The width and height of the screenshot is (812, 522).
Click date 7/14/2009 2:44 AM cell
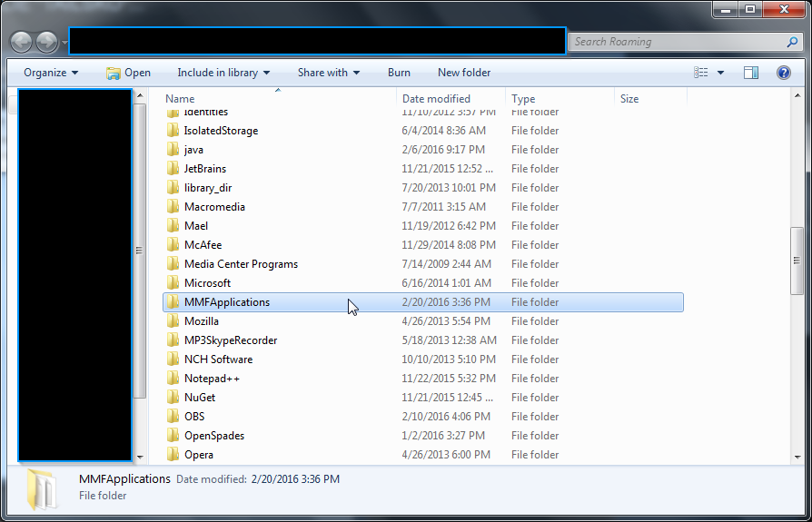tap(446, 264)
